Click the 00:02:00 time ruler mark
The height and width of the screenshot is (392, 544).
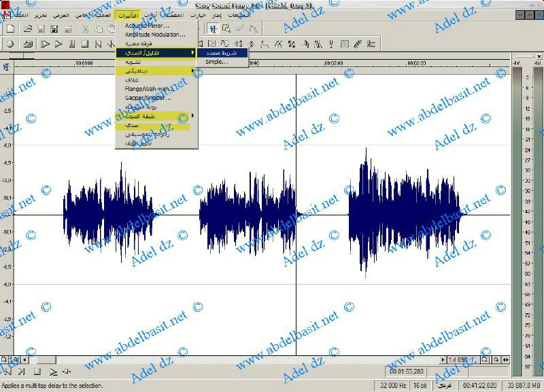tap(333, 63)
